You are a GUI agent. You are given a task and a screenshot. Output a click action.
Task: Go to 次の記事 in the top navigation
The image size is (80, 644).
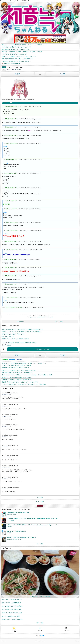[63, 74]
